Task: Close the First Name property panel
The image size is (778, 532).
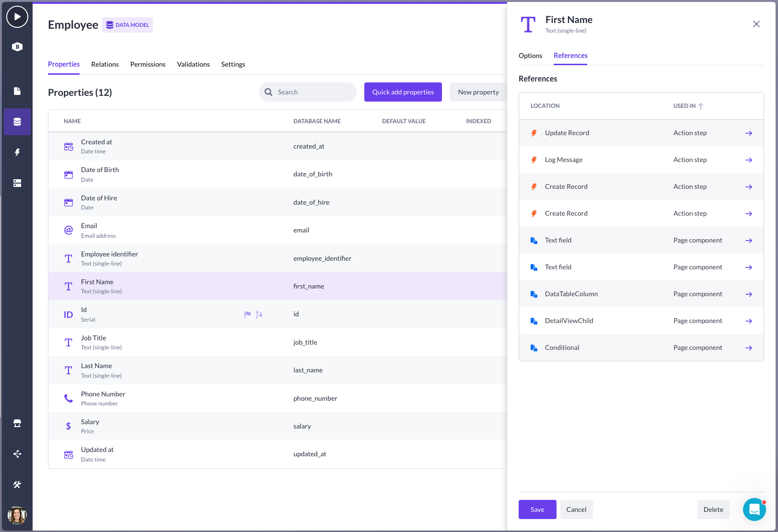Action: pyautogui.click(x=756, y=23)
